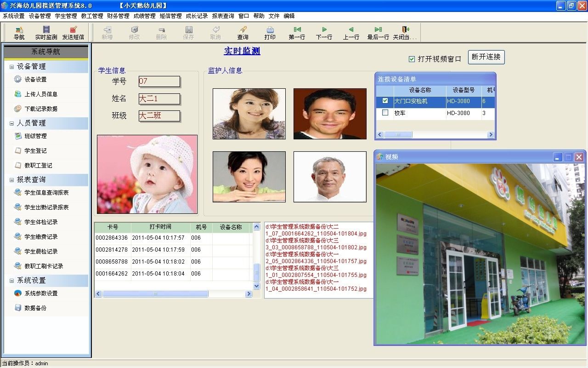Open the 学生管理 menu
This screenshot has width=588, height=368.
click(x=66, y=16)
